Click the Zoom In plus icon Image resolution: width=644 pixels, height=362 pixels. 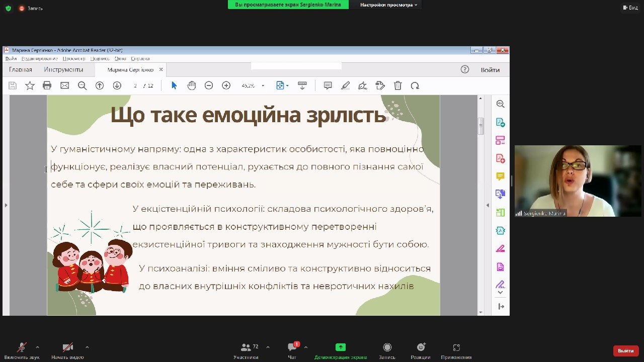coord(226,85)
